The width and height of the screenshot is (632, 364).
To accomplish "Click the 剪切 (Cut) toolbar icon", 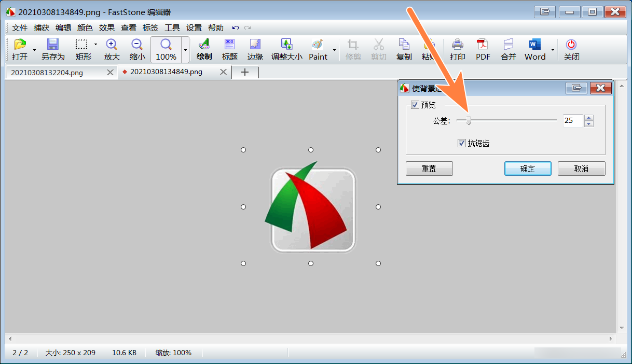I will [x=378, y=50].
